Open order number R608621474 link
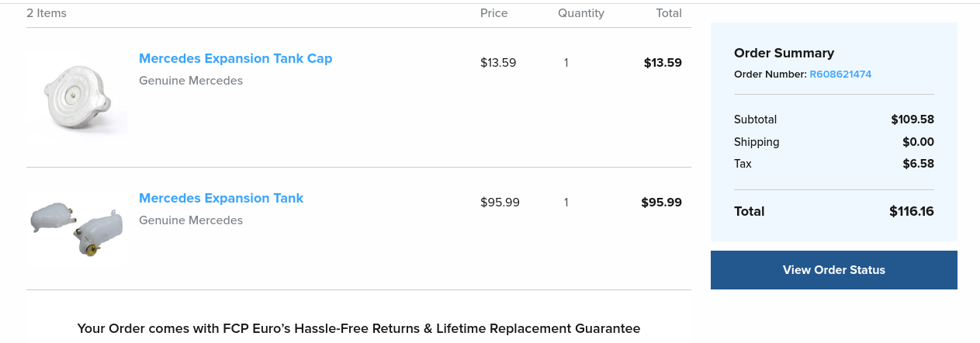980x343 pixels. (x=840, y=74)
